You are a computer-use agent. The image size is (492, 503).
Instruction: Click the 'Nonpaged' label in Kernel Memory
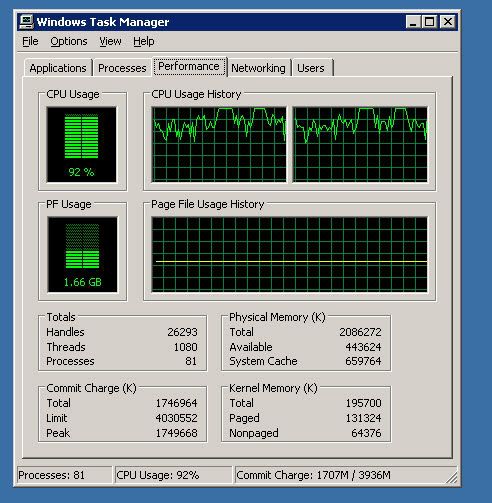tap(254, 433)
